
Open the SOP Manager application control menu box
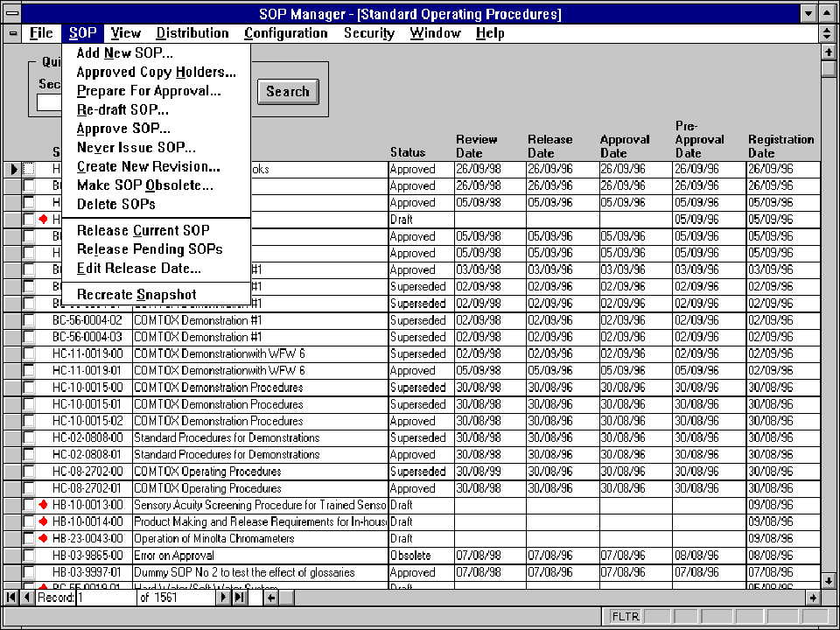click(13, 13)
